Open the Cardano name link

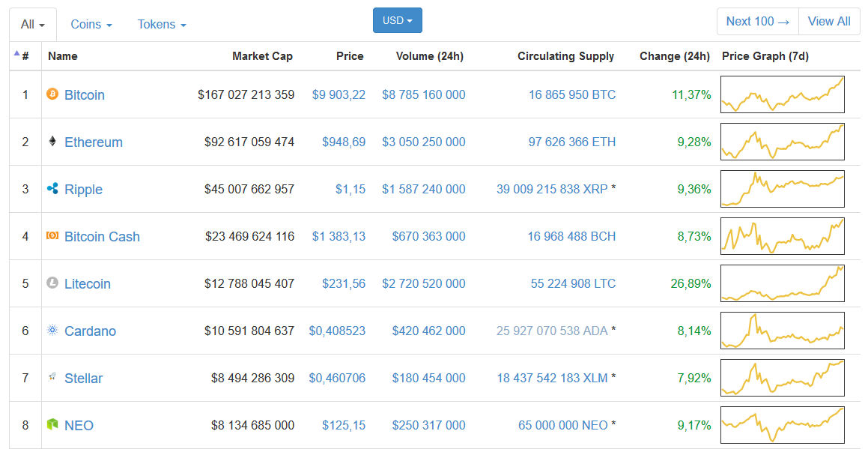click(x=90, y=331)
